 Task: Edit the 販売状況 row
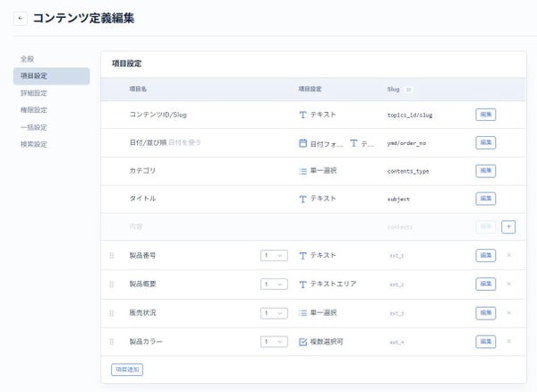pos(486,313)
